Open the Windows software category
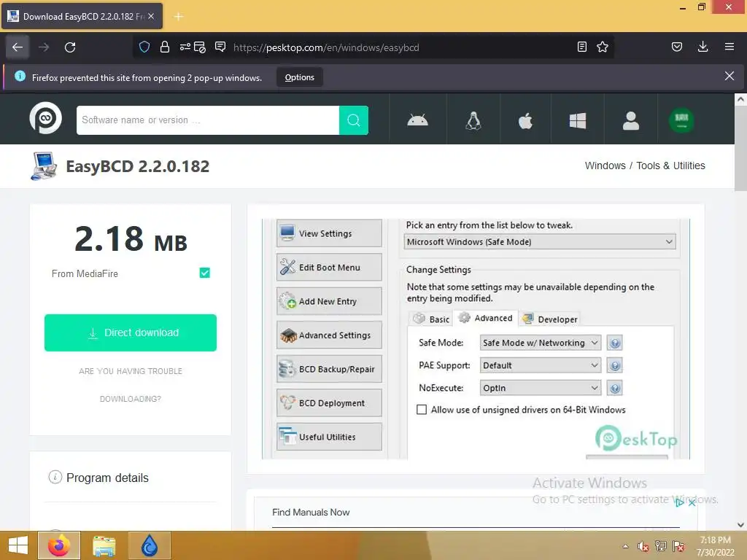 point(578,120)
